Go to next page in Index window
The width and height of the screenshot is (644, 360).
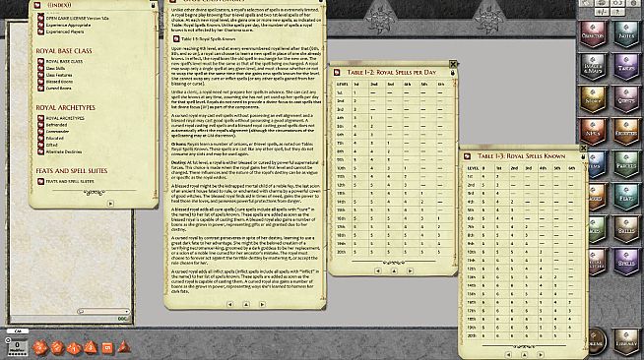[110, 204]
